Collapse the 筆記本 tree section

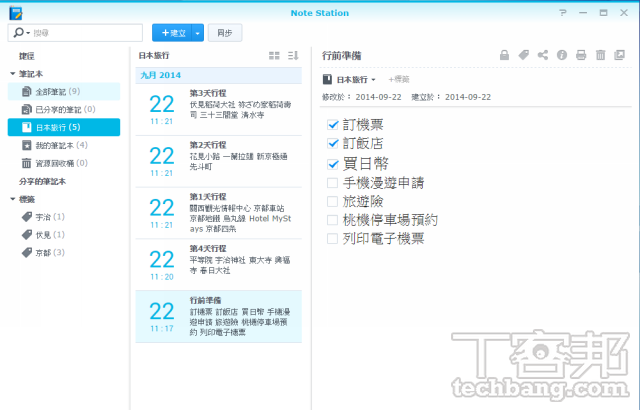tap(12, 74)
